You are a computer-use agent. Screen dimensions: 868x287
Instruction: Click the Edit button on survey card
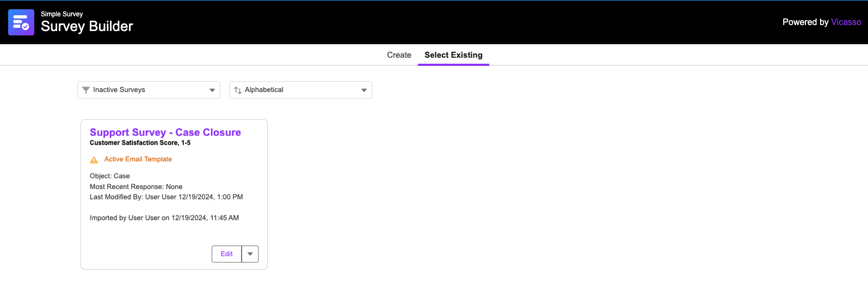226,254
